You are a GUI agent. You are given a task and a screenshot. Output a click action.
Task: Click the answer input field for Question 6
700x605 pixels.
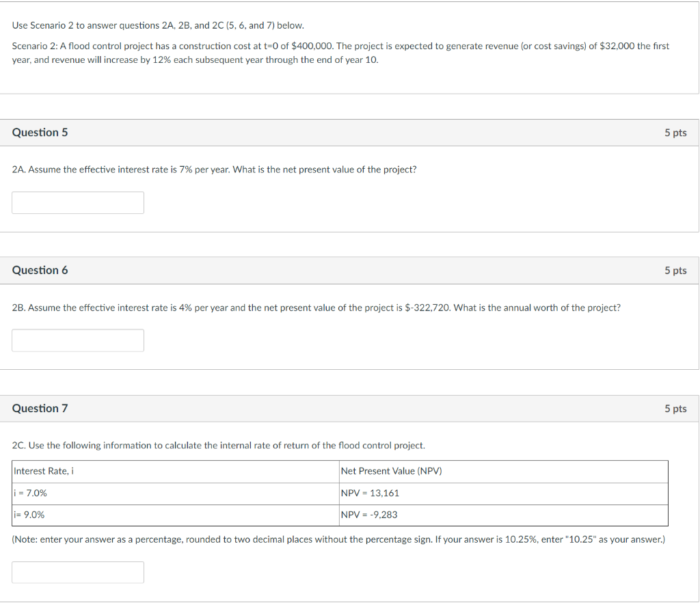77,340
